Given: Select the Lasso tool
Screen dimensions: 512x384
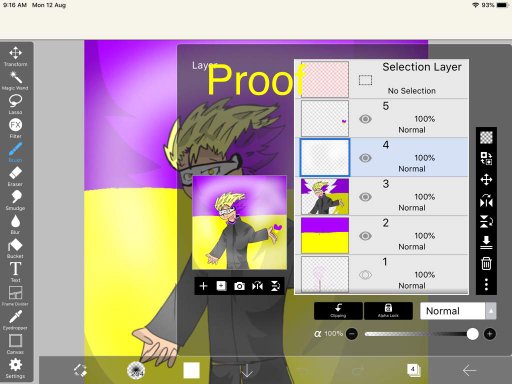Looking at the screenshot, I should [x=15, y=104].
